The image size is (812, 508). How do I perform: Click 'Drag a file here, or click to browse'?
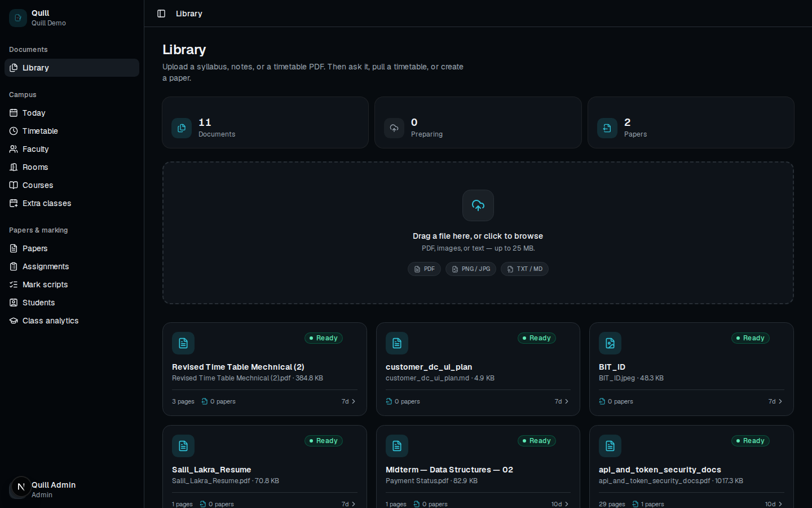478,236
